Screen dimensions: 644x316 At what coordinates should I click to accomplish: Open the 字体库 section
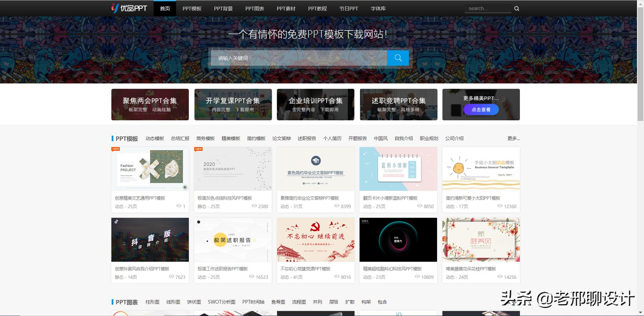(378, 8)
